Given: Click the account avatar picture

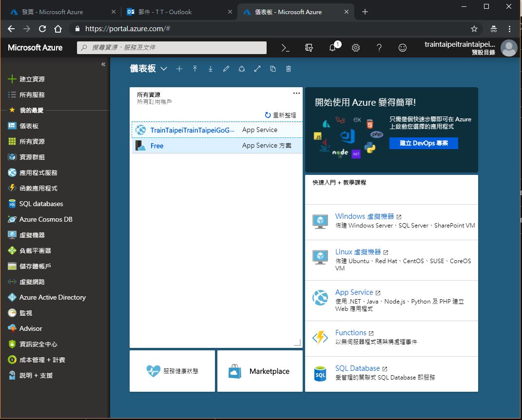Looking at the screenshot, I should (509, 48).
